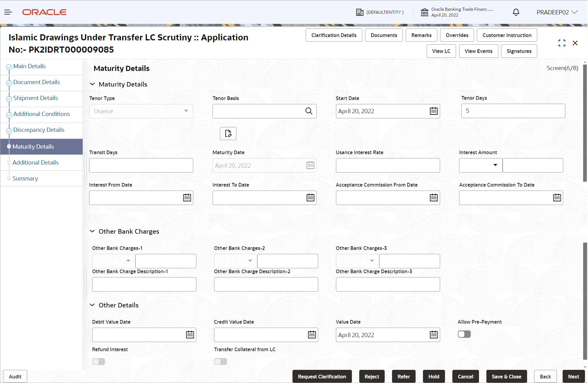Click the Tenor Basis search icon
Viewport: 588px width, 383px height.
pyautogui.click(x=309, y=111)
